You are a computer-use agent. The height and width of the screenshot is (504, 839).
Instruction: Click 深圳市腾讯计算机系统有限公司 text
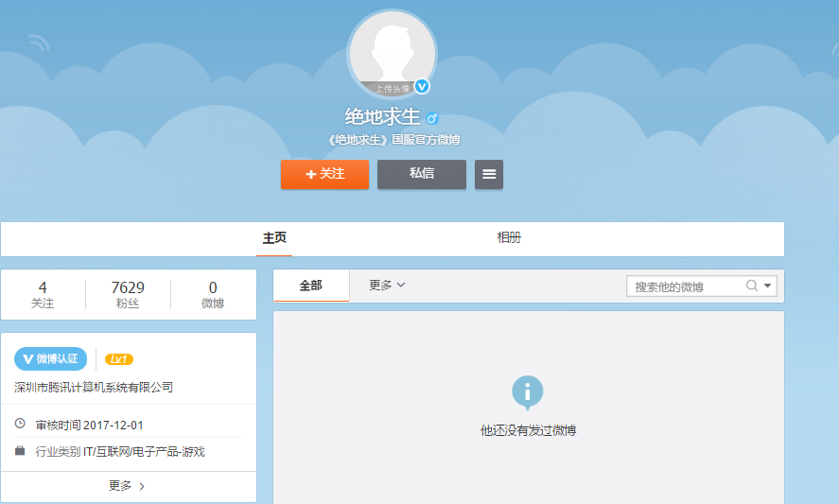94,388
